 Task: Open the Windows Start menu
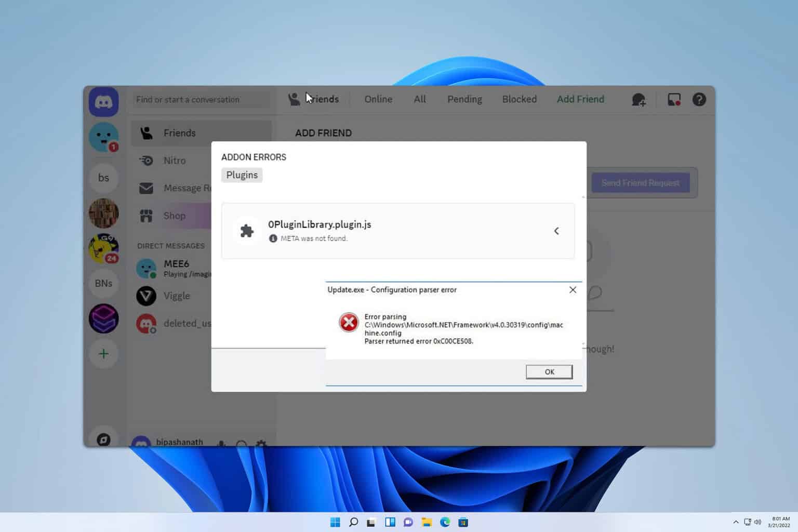335,522
